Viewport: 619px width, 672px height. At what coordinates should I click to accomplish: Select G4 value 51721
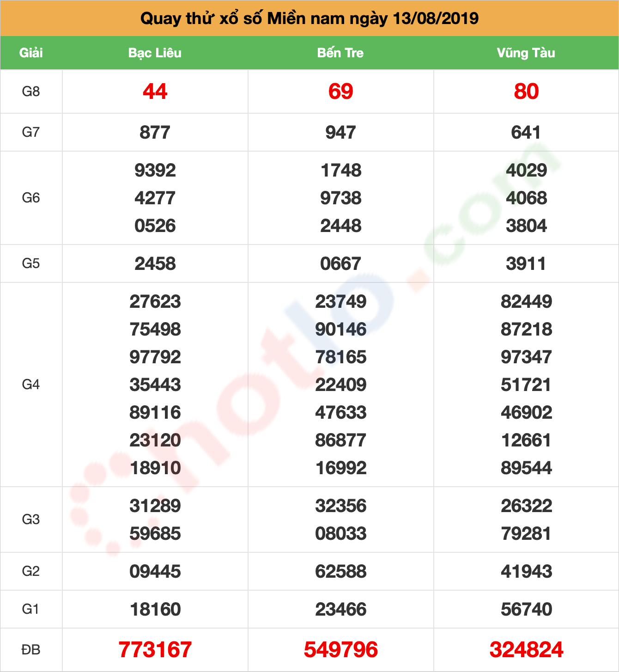526,385
